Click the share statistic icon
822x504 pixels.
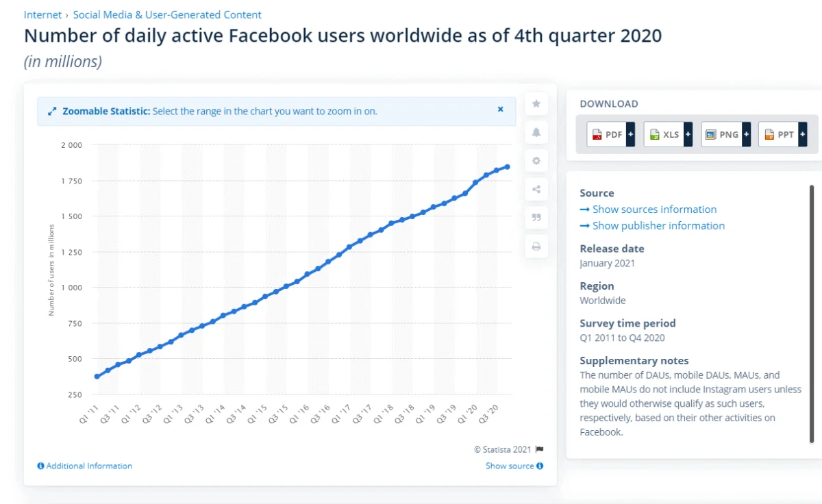(x=536, y=190)
